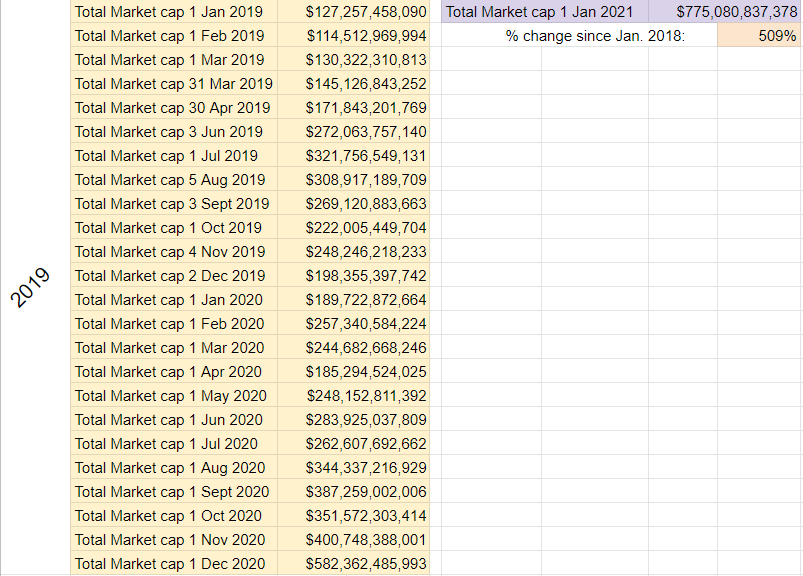Screen dimensions: 803x576
Task: Click the $248,152,811,392 value cell
Action: pyautogui.click(x=353, y=395)
